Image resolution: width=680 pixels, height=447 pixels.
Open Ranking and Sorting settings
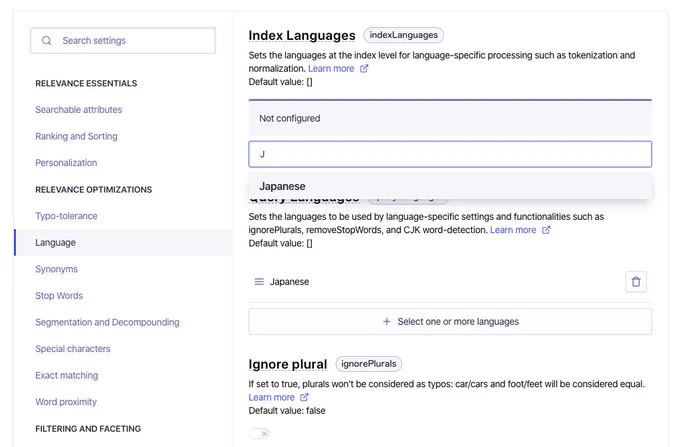click(76, 136)
